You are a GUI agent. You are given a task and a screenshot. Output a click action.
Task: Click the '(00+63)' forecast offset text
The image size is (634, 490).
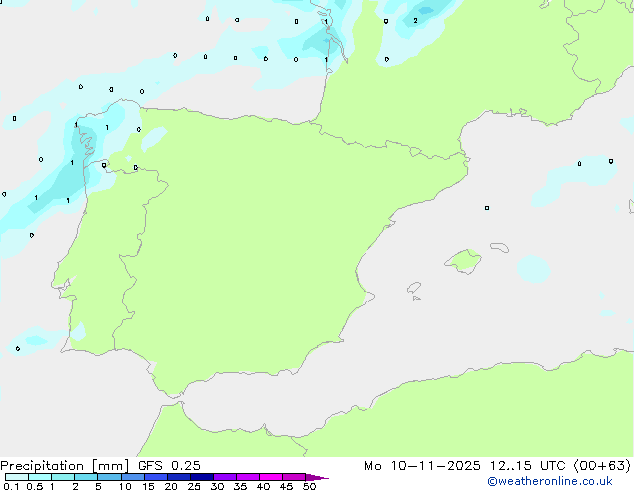click(x=602, y=466)
